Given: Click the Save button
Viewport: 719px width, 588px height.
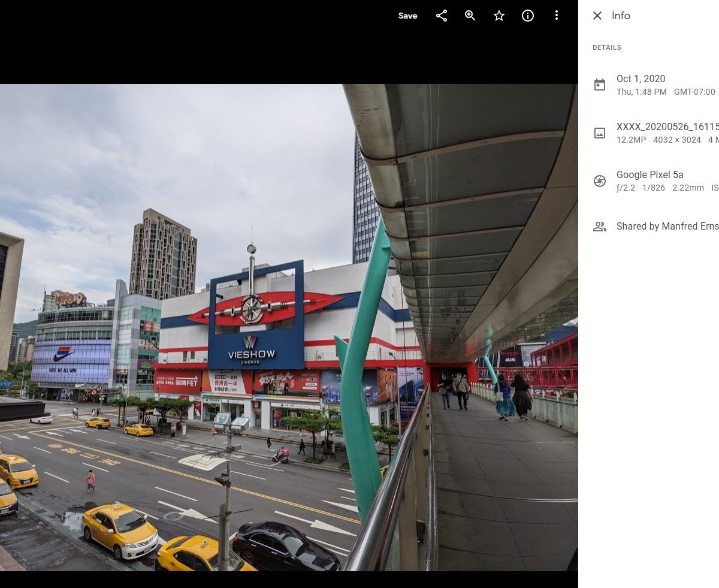Looking at the screenshot, I should pos(407,16).
